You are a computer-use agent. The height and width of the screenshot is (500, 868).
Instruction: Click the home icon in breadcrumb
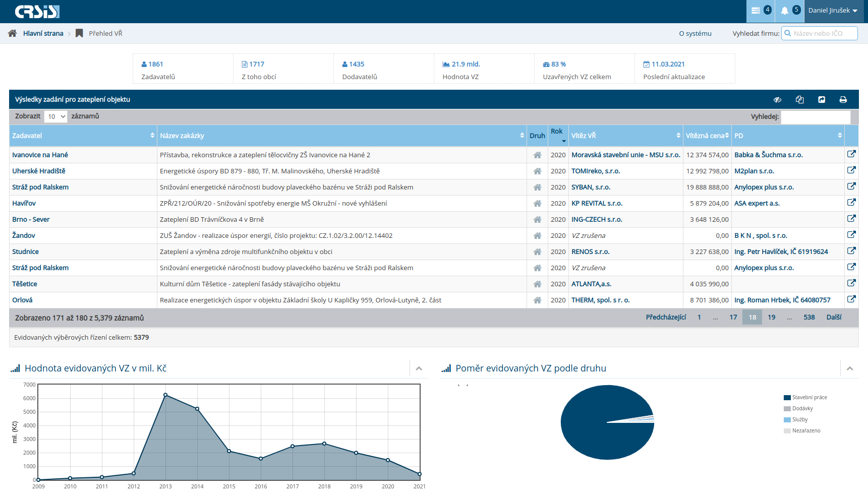coord(13,33)
